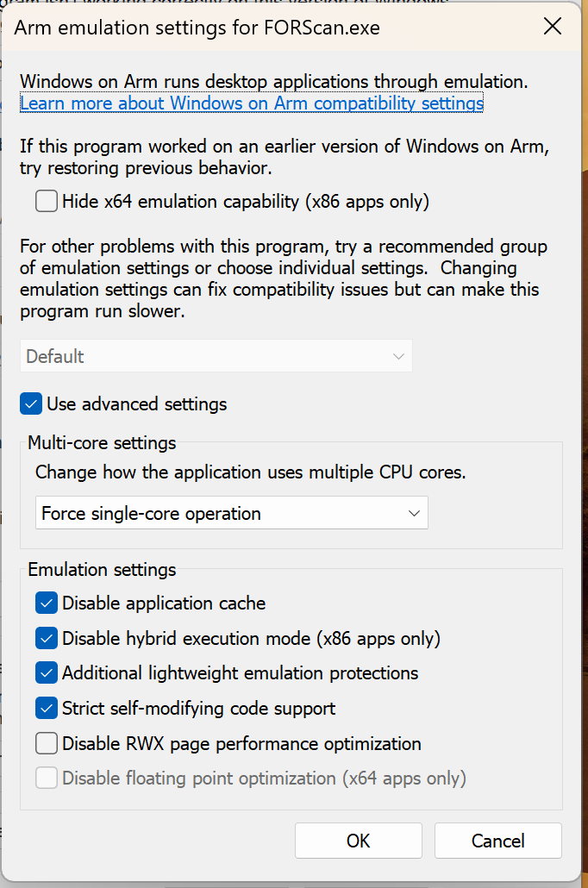Dismiss the dialog with Cancel
Screen dimensions: 588x888
point(497,841)
